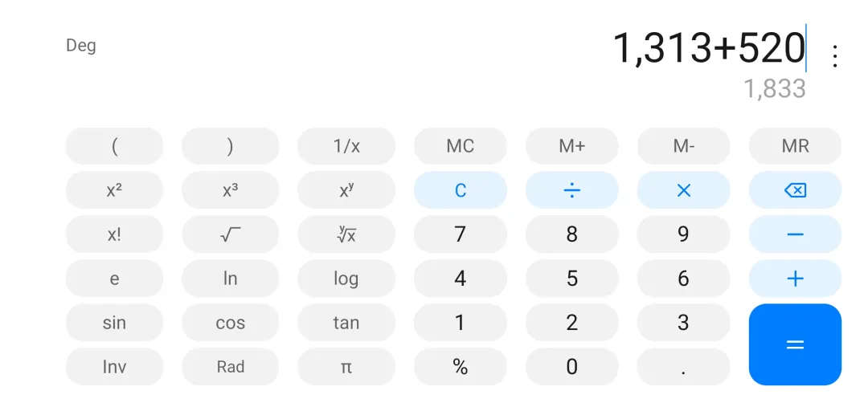Viewport: 868px width, 403px height.
Task: Click the expression 1,313+520 input field
Action: pyautogui.click(x=708, y=48)
